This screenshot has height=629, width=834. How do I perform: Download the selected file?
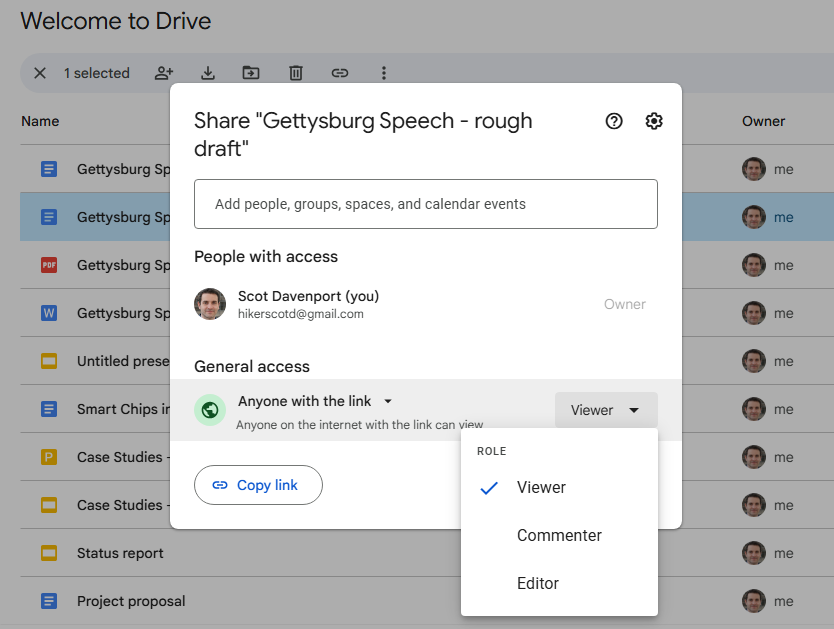(207, 72)
